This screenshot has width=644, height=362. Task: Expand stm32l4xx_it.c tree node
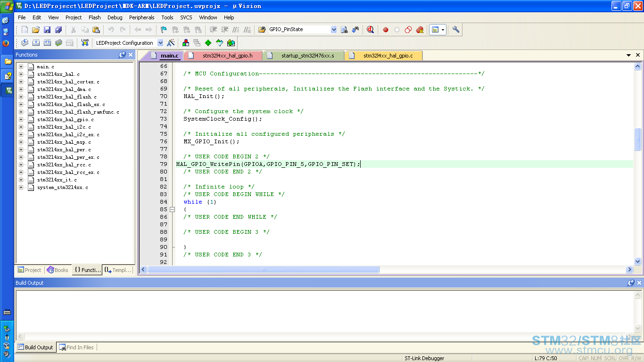point(21,180)
